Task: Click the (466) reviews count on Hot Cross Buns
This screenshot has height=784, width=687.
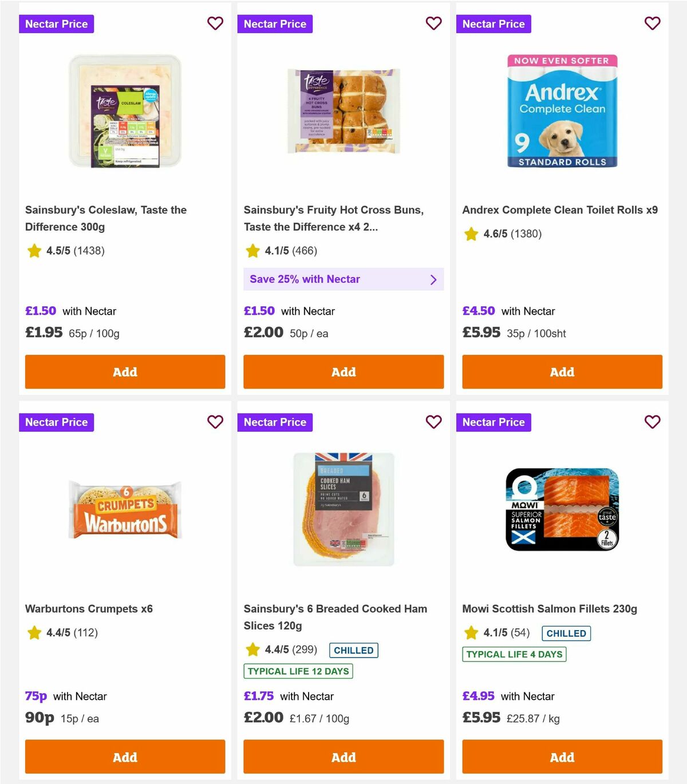Action: pos(304,251)
